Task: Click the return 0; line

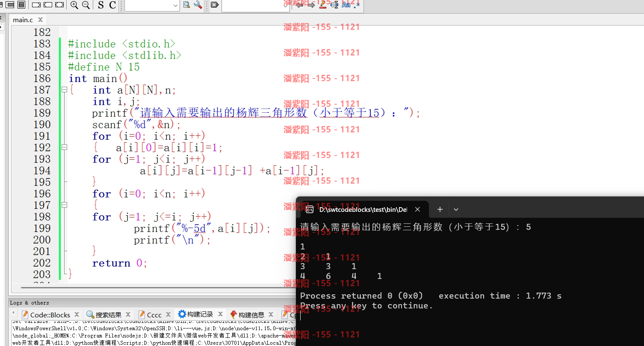Action: [120, 263]
